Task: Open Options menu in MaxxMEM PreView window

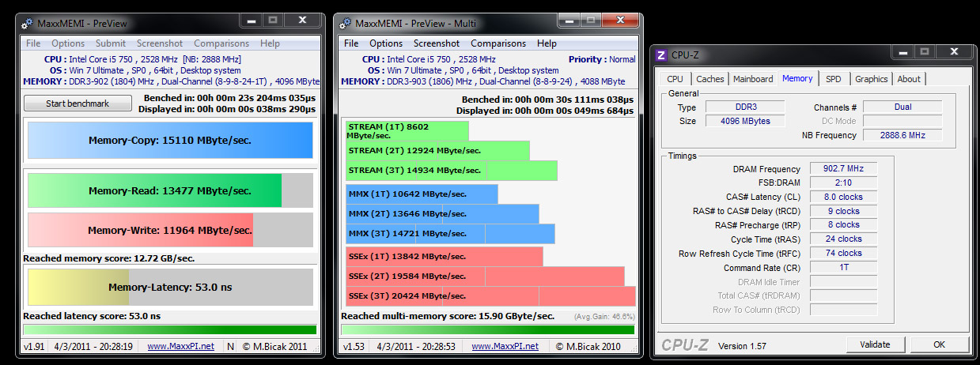Action: point(68,43)
